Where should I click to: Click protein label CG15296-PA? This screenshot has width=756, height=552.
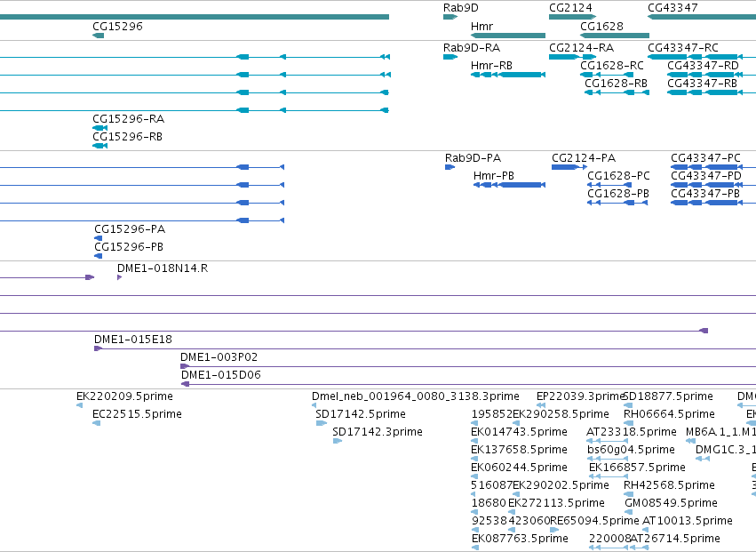tap(130, 229)
